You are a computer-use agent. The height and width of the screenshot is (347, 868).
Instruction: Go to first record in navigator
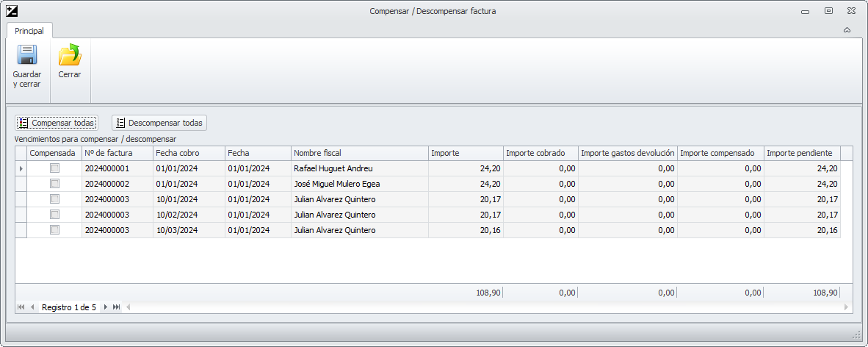(21, 307)
